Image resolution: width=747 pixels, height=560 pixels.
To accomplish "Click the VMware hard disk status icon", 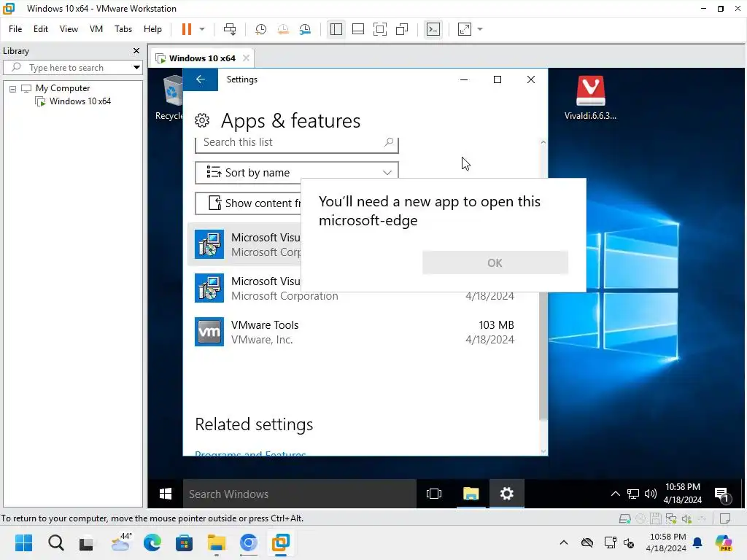I will (624, 518).
